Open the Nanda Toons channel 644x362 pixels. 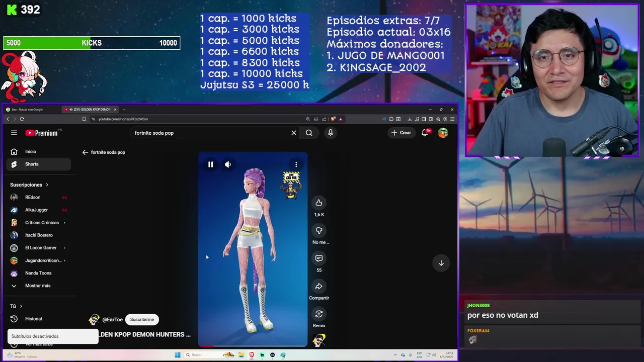tap(39, 273)
